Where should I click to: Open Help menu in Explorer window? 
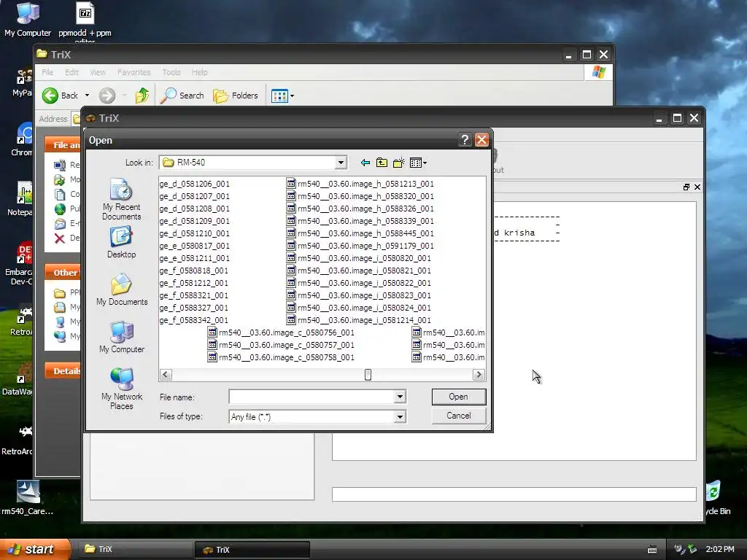pos(200,72)
